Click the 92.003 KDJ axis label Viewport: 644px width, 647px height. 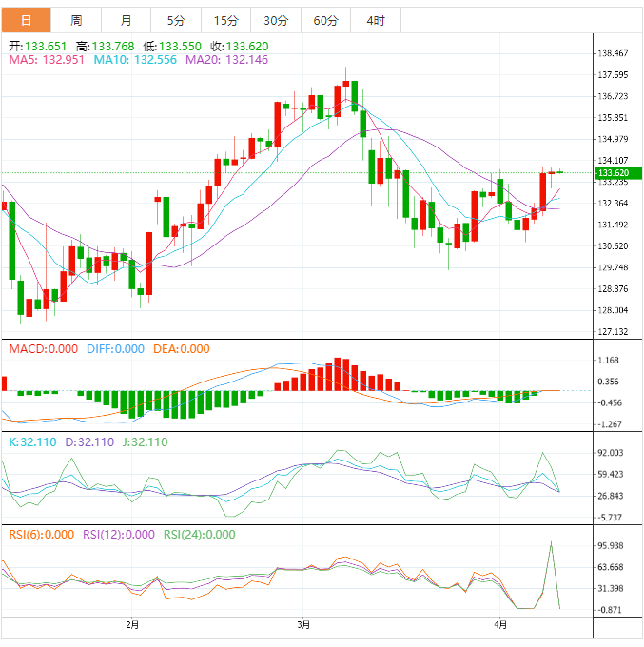click(611, 453)
